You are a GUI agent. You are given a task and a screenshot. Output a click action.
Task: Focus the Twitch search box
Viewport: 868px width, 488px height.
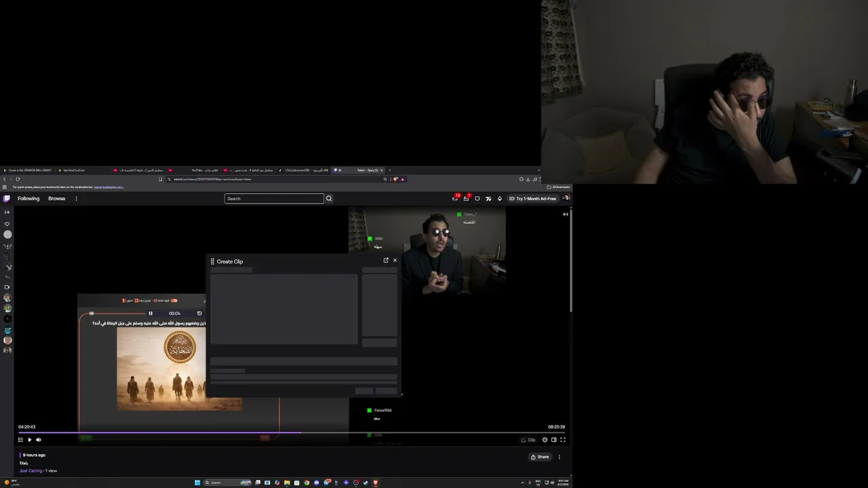coord(274,199)
